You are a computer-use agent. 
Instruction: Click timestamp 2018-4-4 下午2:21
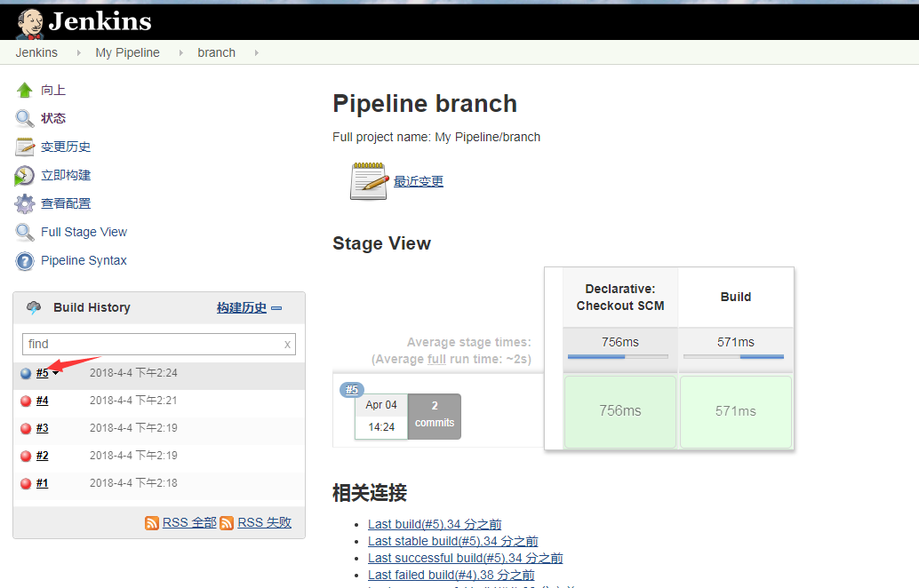click(x=133, y=401)
